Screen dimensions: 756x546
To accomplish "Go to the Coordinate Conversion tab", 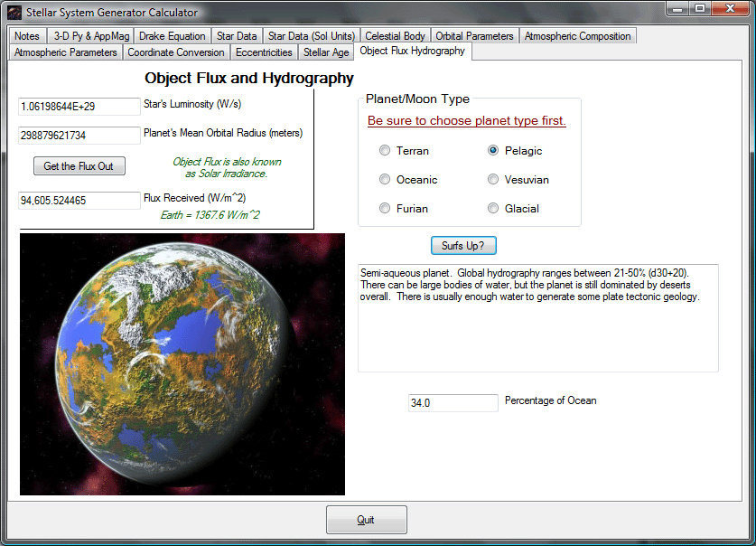I will [x=176, y=52].
